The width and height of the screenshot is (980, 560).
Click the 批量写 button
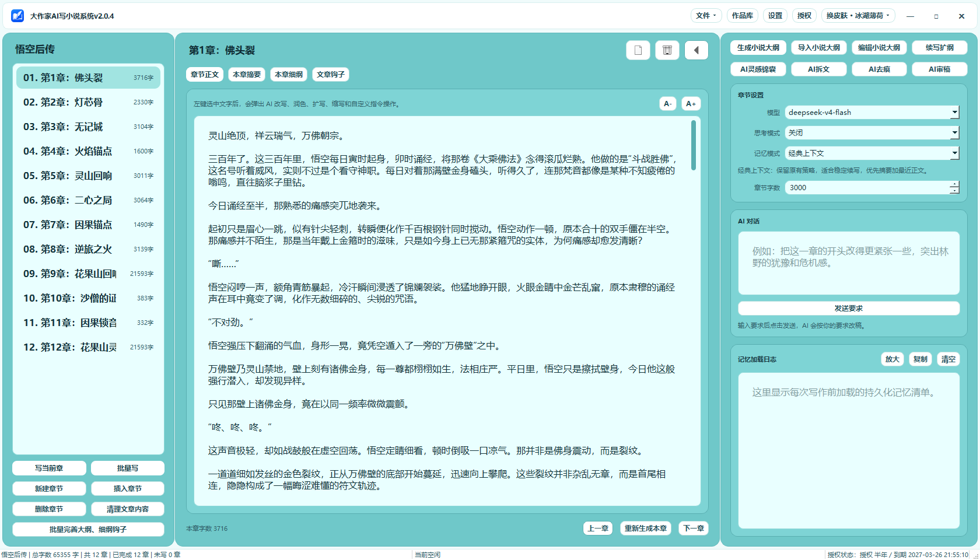[x=128, y=468]
